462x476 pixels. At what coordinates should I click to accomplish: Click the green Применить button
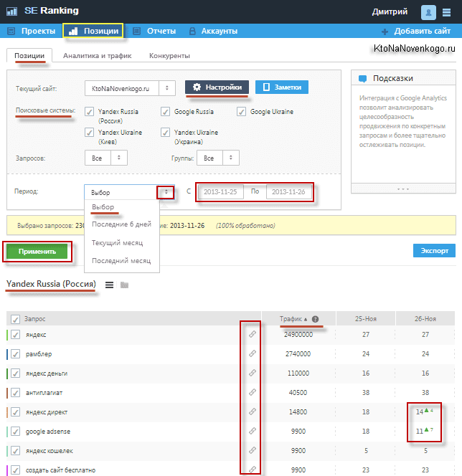37,252
